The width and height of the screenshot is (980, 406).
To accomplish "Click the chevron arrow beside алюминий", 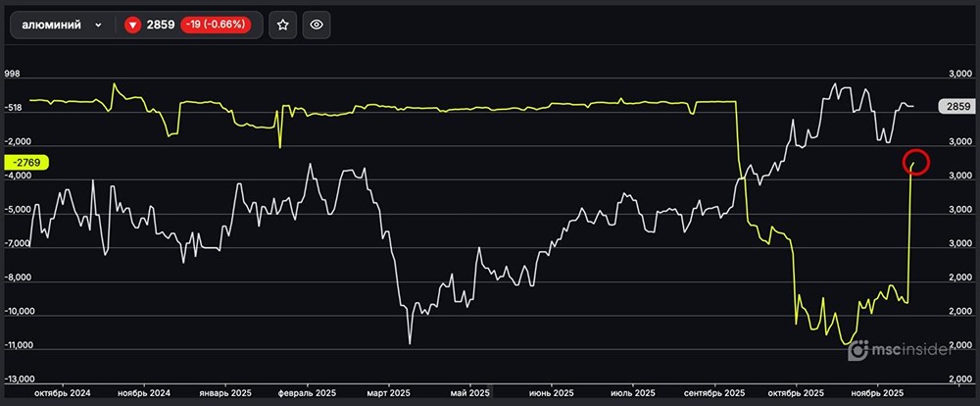I will click(x=98, y=25).
